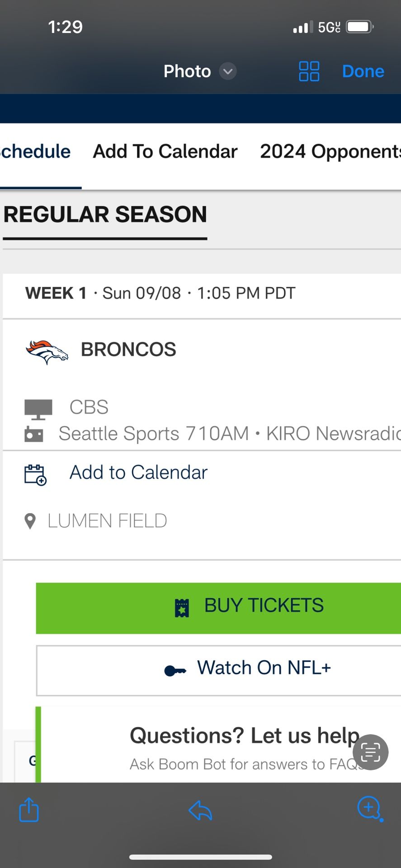Screen dimensions: 401x868
Task: Click the CBS television icon
Action: [38, 408]
